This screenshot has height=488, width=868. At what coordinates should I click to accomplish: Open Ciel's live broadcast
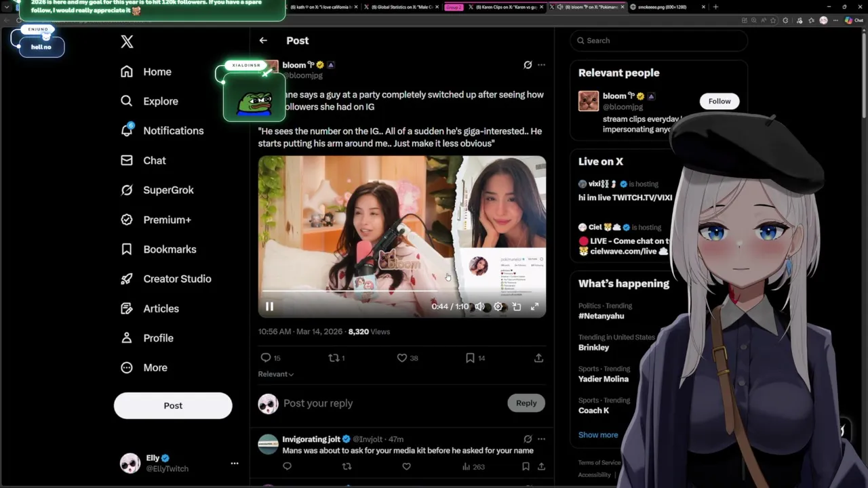pos(623,239)
